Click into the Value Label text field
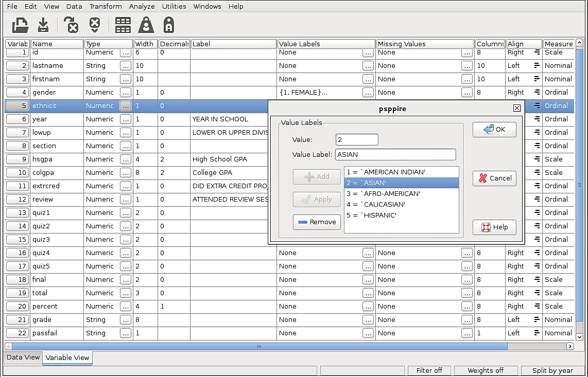This screenshot has height=377, width=588. 395,154
